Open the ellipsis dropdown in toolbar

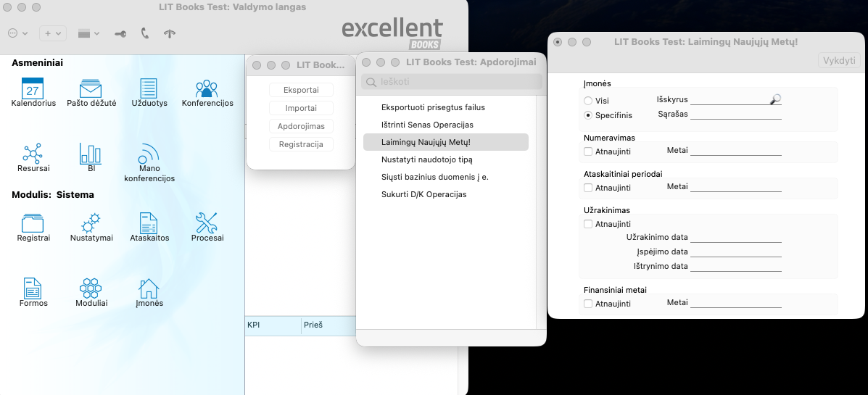pos(17,33)
